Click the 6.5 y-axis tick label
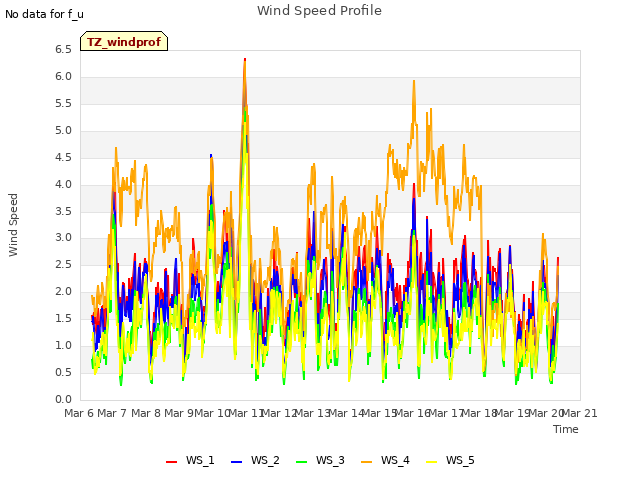 (x=63, y=50)
